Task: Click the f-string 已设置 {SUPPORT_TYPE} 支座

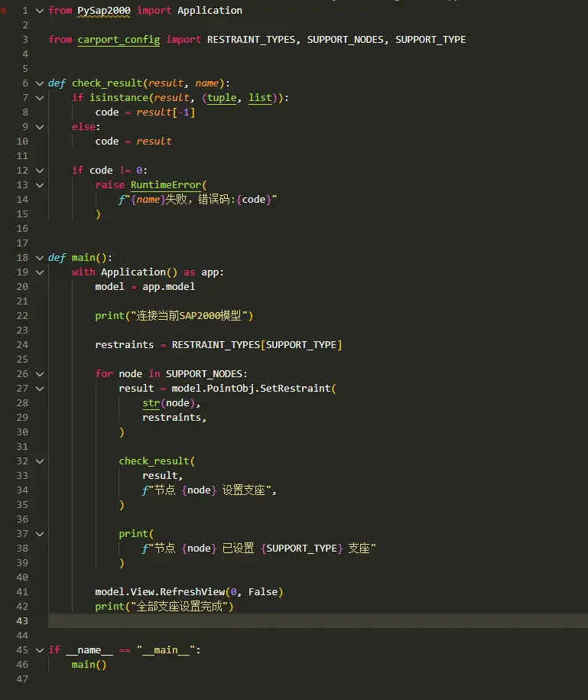Action: [259, 549]
